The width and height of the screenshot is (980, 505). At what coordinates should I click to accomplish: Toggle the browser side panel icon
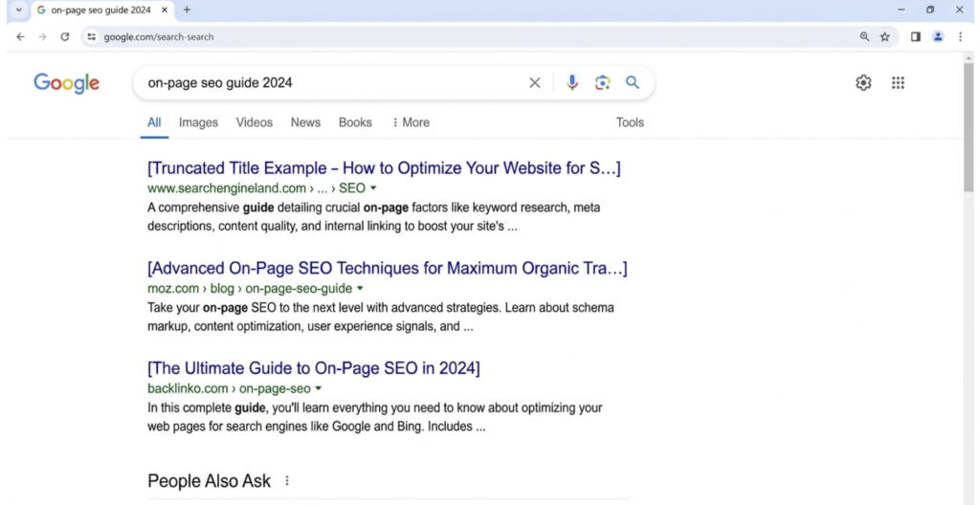click(916, 37)
